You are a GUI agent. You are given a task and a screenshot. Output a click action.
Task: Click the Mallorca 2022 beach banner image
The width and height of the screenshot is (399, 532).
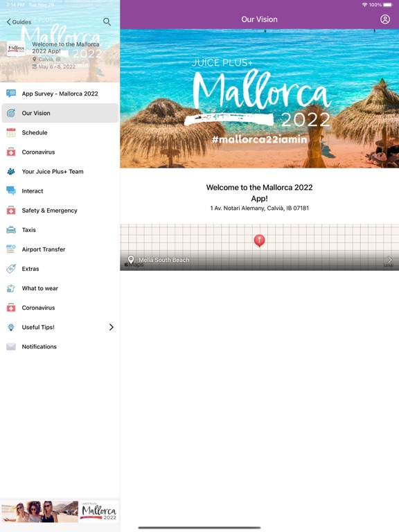pos(260,98)
